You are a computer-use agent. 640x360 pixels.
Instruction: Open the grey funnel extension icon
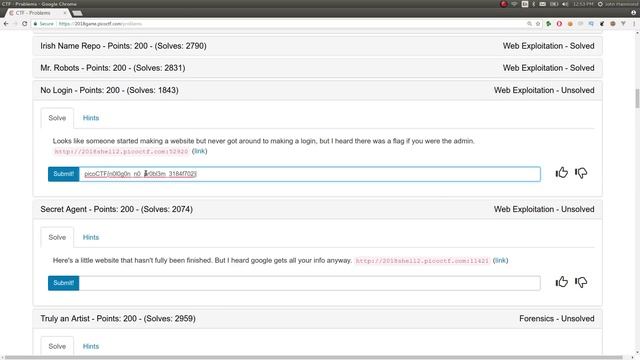[x=623, y=24]
